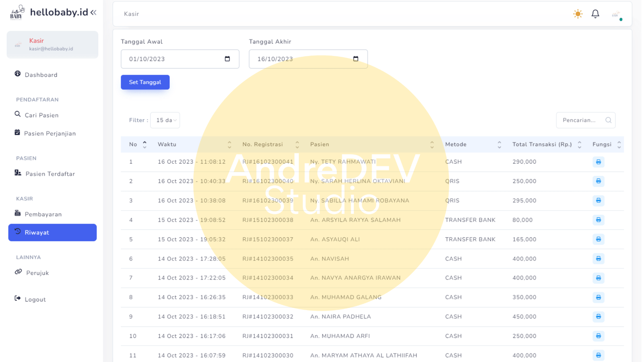Open Pembayaran menu item
The image size is (644, 362).
pos(43,214)
